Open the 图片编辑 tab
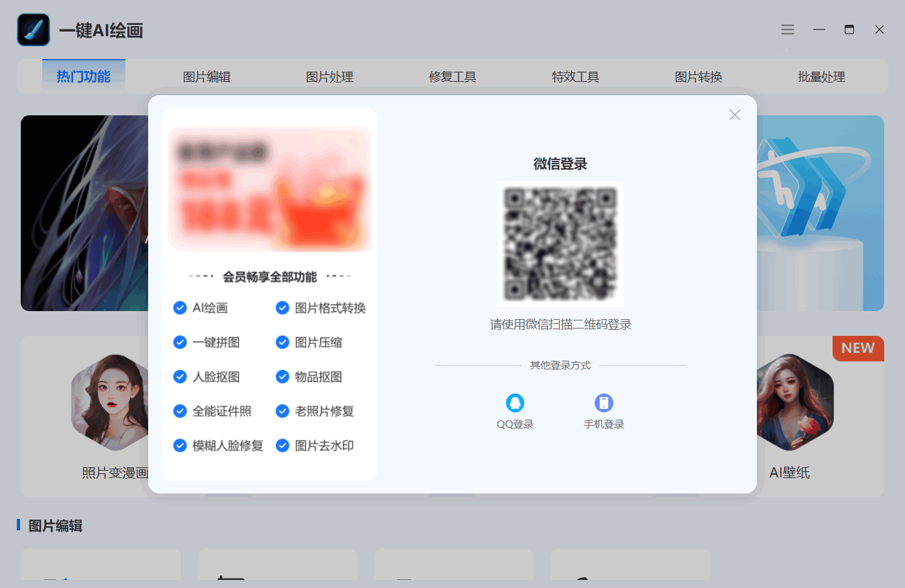The width and height of the screenshot is (905, 588). [206, 77]
